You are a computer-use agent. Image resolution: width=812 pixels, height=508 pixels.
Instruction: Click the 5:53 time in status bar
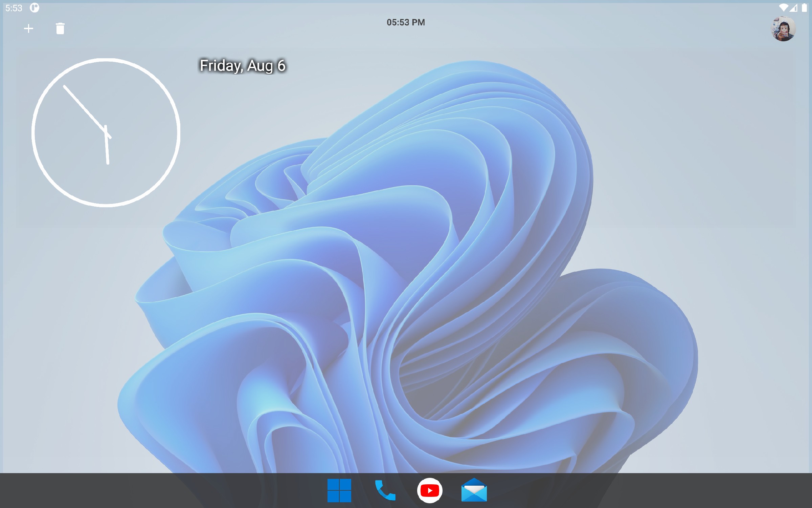click(x=14, y=8)
